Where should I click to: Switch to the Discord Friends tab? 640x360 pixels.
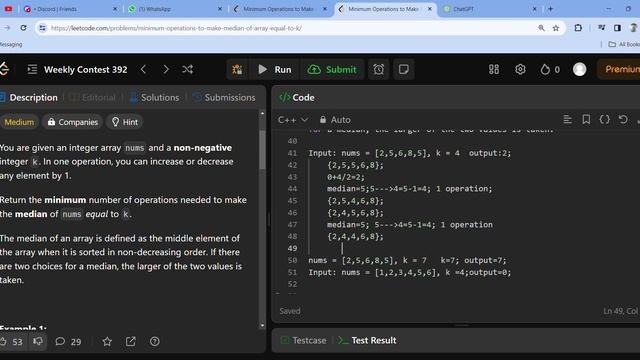pos(69,9)
